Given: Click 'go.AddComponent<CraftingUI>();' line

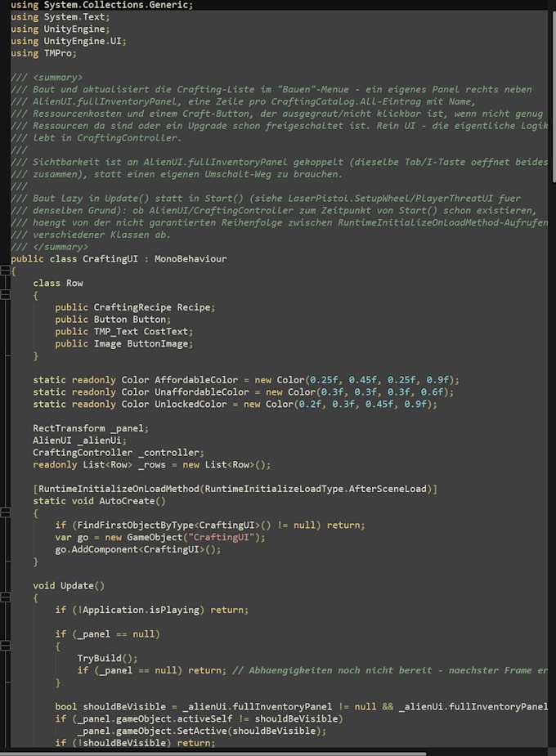Looking at the screenshot, I should click(138, 549).
